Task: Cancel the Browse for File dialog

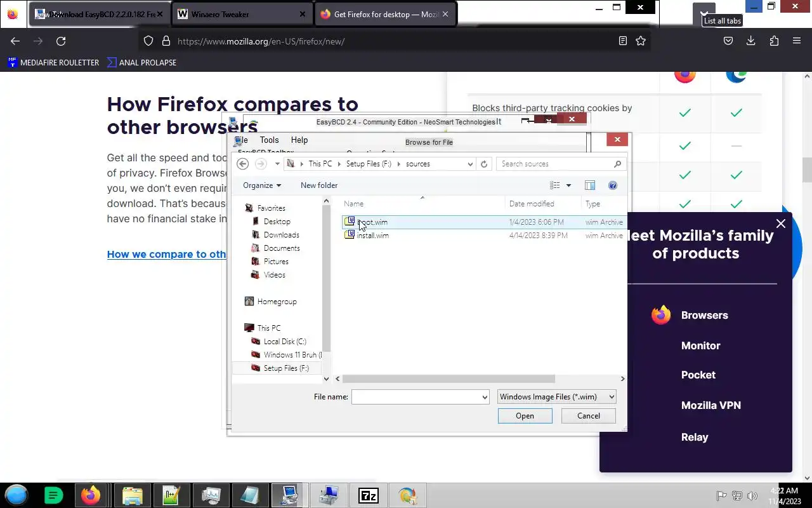Action: pyautogui.click(x=589, y=416)
